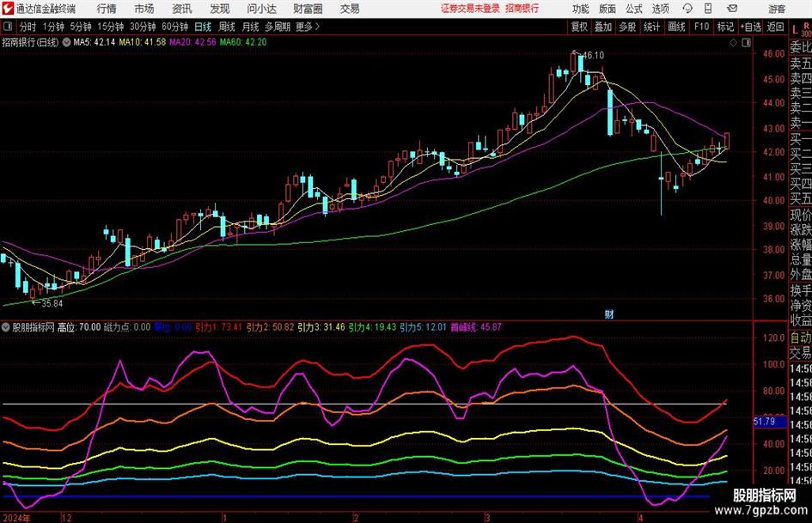Expand the 股朋指标网 sub-indicator dropdown arrow
Screen dimensions: 812x523
pyautogui.click(x=6, y=327)
